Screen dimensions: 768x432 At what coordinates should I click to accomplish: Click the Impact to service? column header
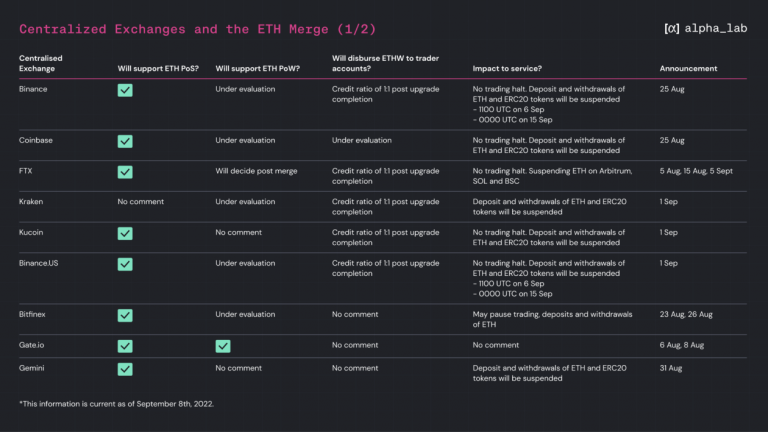(507, 69)
